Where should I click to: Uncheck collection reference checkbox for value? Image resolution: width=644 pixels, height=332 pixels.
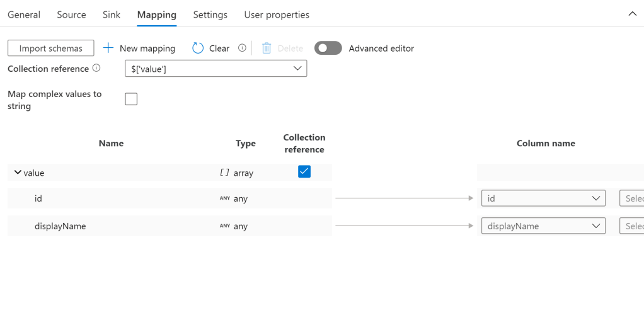click(x=304, y=171)
